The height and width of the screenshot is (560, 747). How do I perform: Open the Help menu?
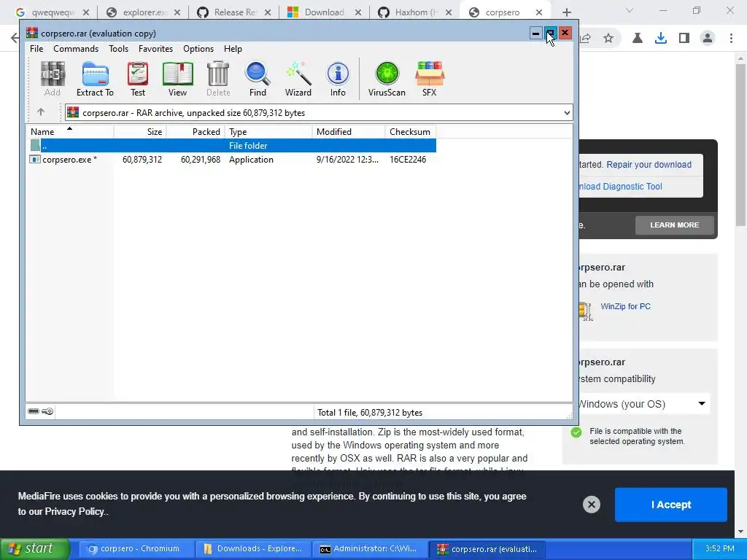click(233, 49)
